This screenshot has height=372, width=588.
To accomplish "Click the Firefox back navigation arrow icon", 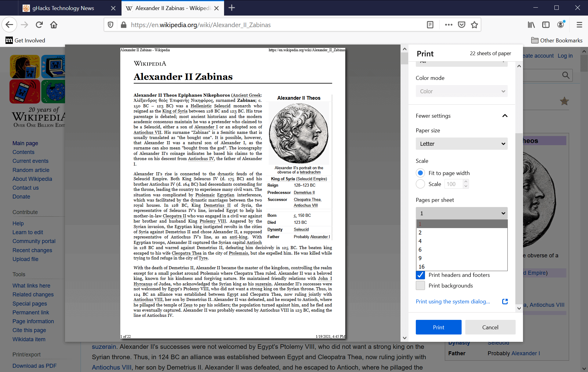I will 9,24.
